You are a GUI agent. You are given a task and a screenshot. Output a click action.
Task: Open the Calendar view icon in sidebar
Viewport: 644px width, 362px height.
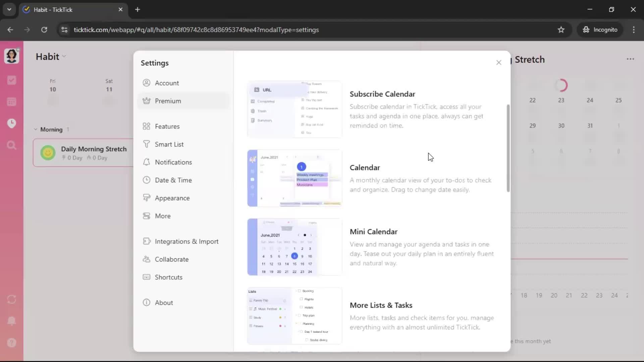point(12,102)
